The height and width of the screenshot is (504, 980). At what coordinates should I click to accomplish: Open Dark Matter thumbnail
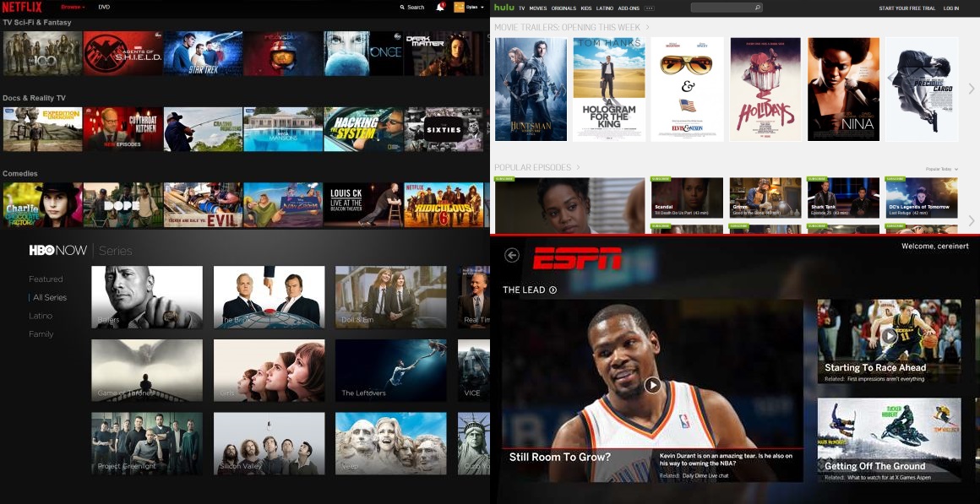pos(444,53)
